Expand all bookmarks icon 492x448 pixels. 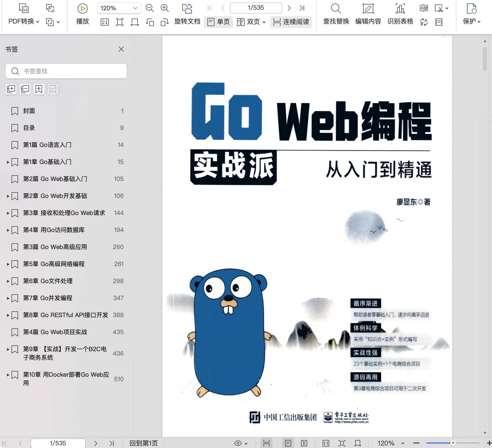point(11,89)
